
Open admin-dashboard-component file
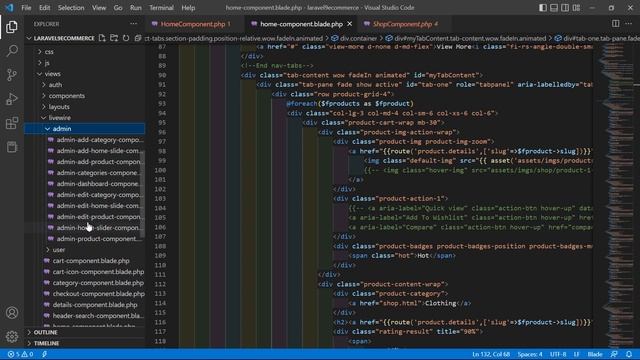[84, 184]
